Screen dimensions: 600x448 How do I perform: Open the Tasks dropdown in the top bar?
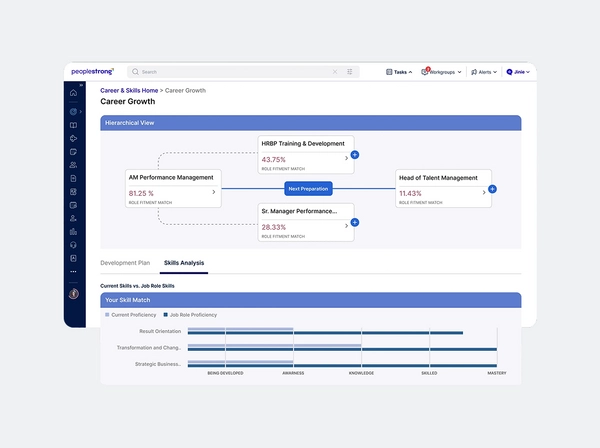tap(400, 72)
